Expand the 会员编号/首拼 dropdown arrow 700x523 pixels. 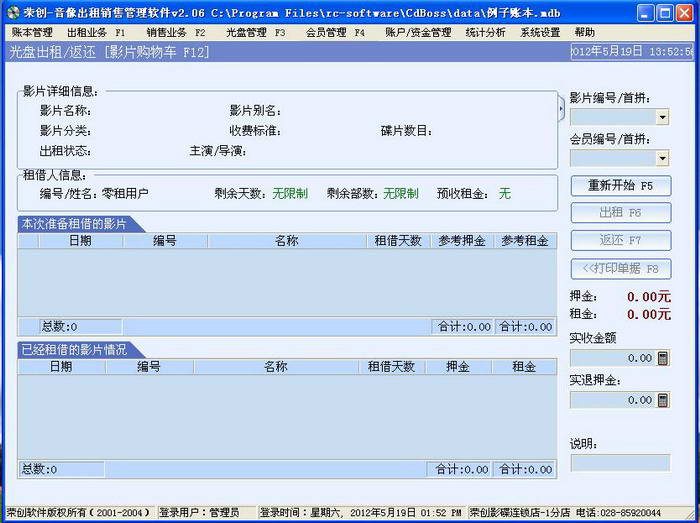[x=662, y=158]
